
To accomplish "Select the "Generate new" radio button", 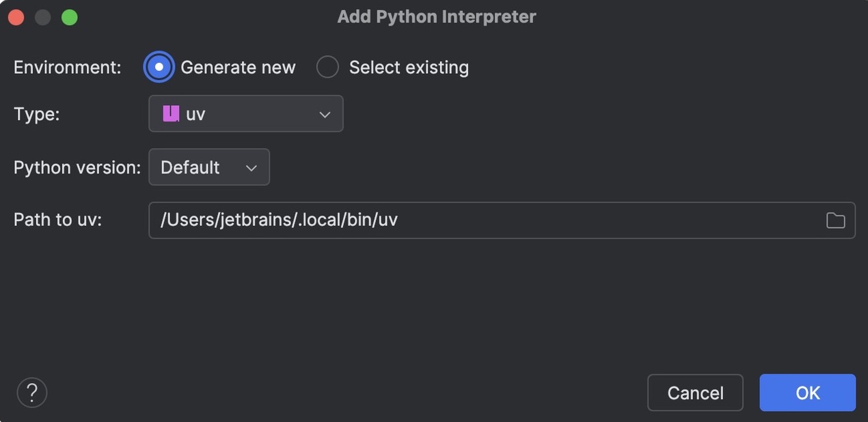I will point(159,66).
